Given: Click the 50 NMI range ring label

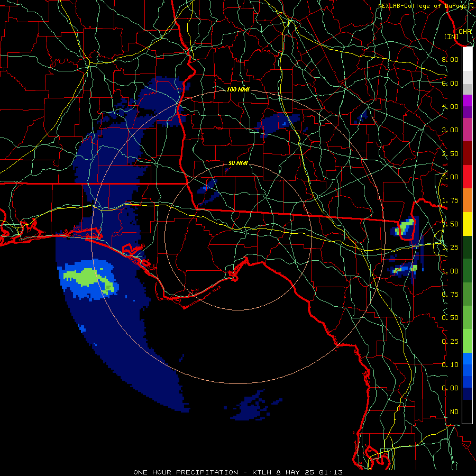Looking at the screenshot, I should [238, 163].
